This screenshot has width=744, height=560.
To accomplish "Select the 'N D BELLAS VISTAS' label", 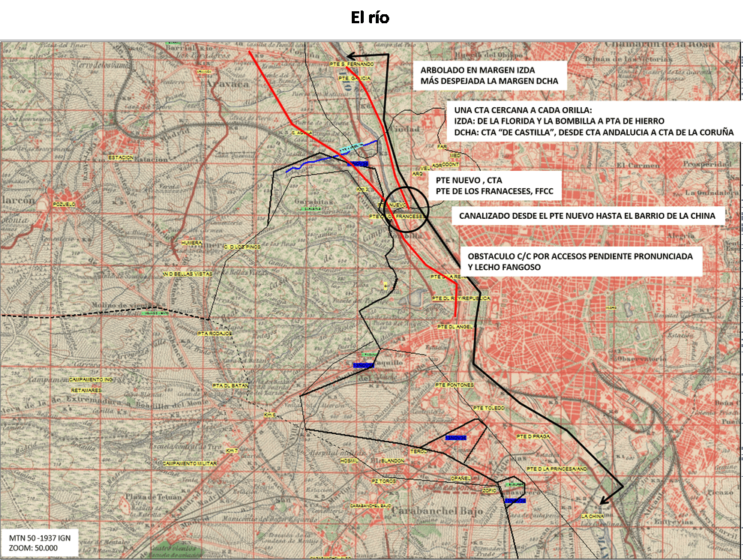I will pyautogui.click(x=187, y=274).
